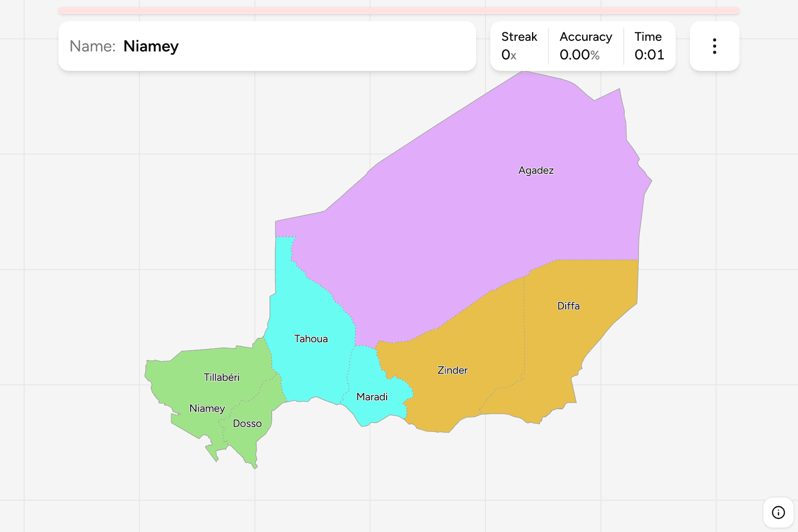Viewport: 798px width, 532px height.
Task: Click the Time counter
Action: point(649,46)
